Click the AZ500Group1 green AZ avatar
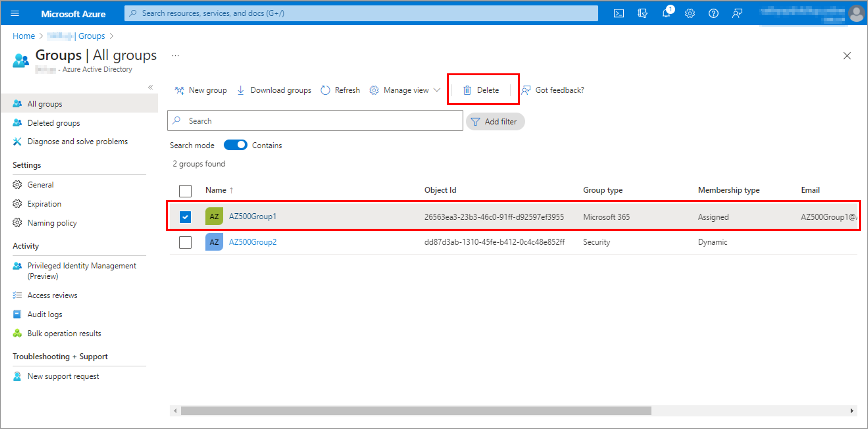The height and width of the screenshot is (429, 868). pos(214,216)
